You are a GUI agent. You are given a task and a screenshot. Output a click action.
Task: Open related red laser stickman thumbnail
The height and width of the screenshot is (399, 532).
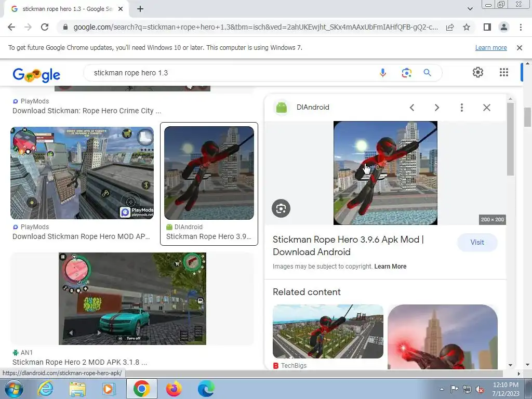(443, 337)
